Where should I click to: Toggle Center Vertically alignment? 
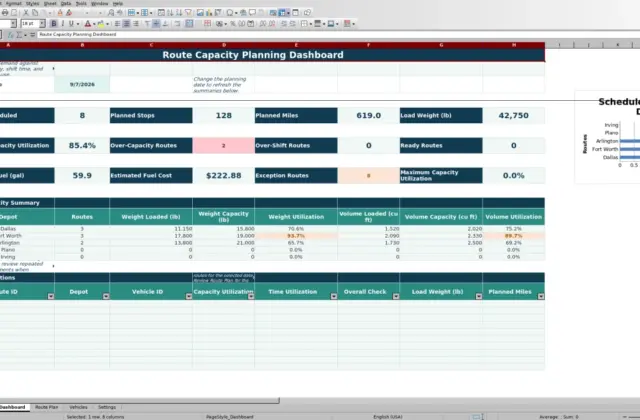pos(156,24)
